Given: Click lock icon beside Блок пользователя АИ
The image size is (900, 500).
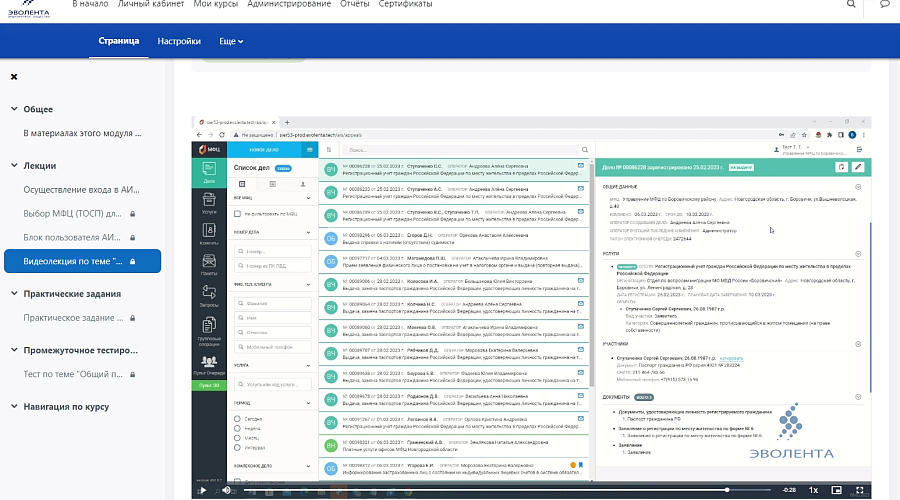Looking at the screenshot, I should tap(133, 238).
